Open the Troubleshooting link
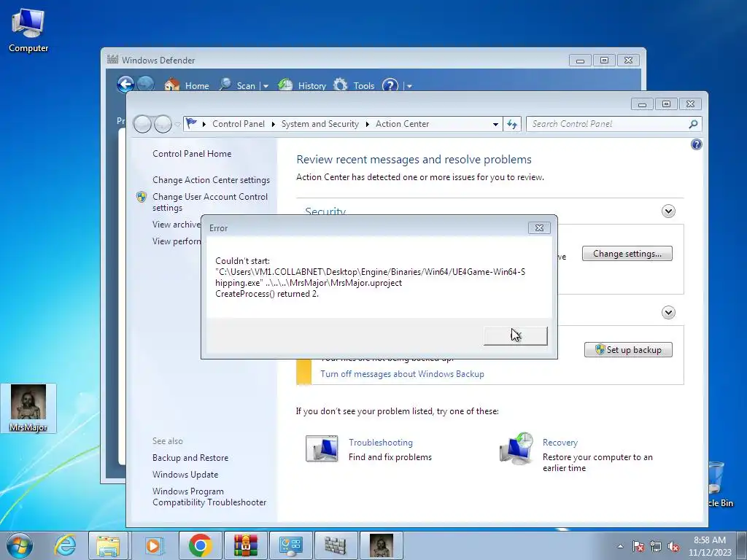 pos(380,443)
